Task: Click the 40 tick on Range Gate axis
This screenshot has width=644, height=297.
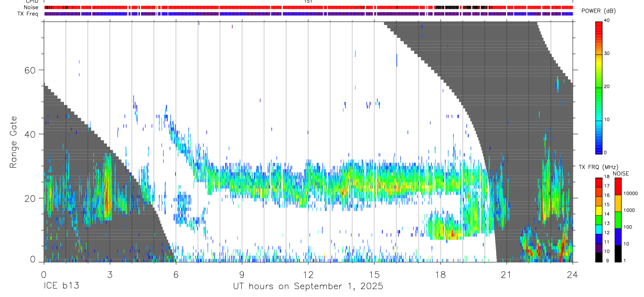Action: point(31,134)
